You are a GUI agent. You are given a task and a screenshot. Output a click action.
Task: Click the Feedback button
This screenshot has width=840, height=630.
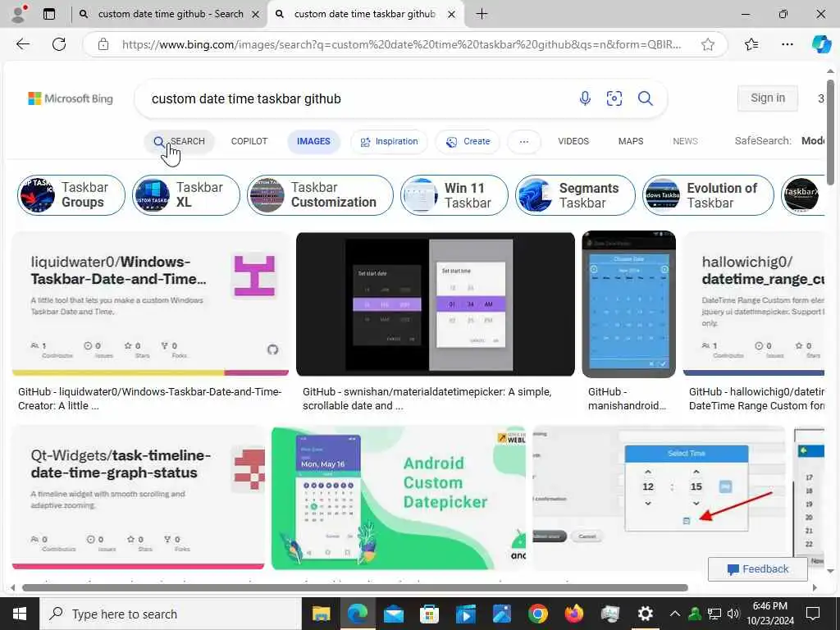[x=757, y=569]
